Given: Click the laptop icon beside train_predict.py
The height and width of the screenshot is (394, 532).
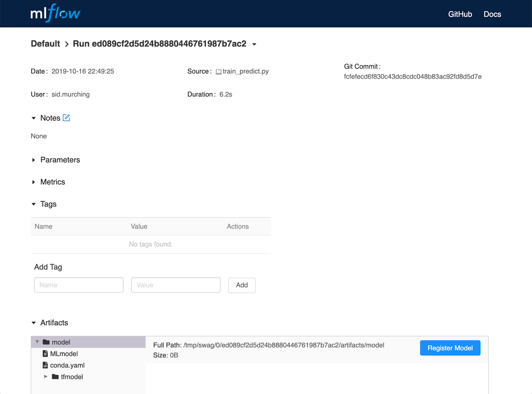Looking at the screenshot, I should coord(218,71).
